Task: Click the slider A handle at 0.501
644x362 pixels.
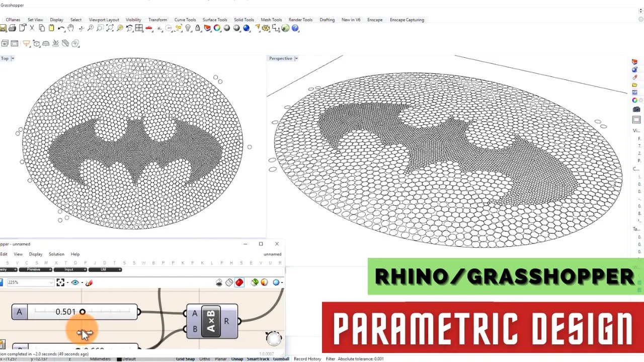Action: pyautogui.click(x=83, y=312)
